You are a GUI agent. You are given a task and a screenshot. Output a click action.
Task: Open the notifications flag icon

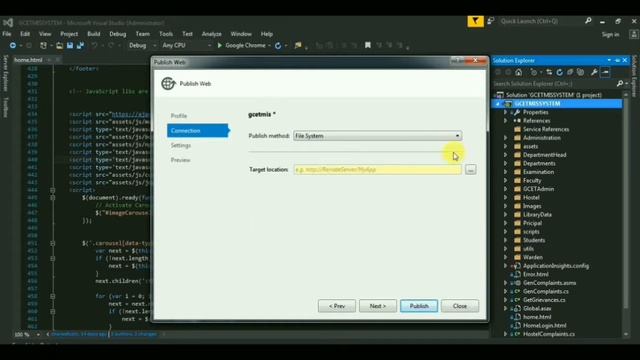tap(476, 21)
